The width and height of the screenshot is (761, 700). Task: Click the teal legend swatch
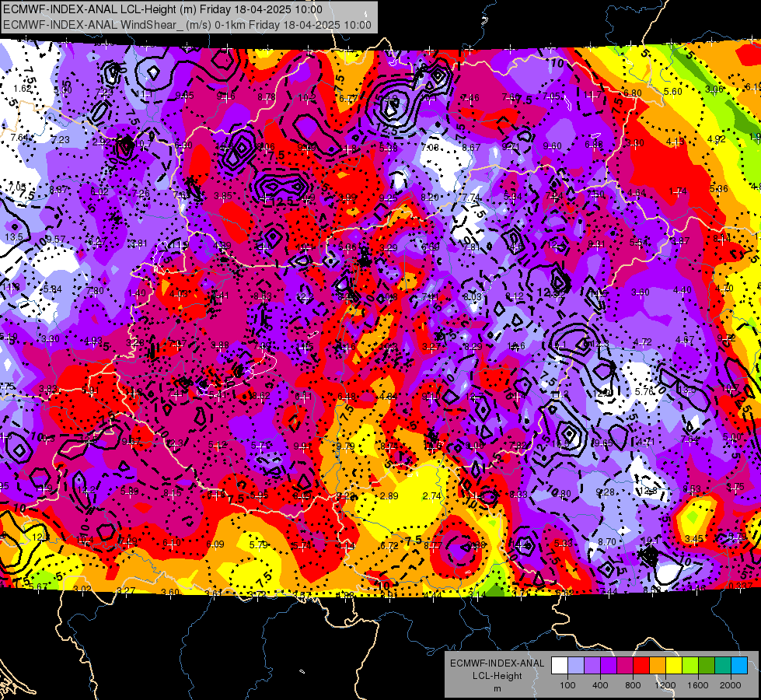coord(723,666)
